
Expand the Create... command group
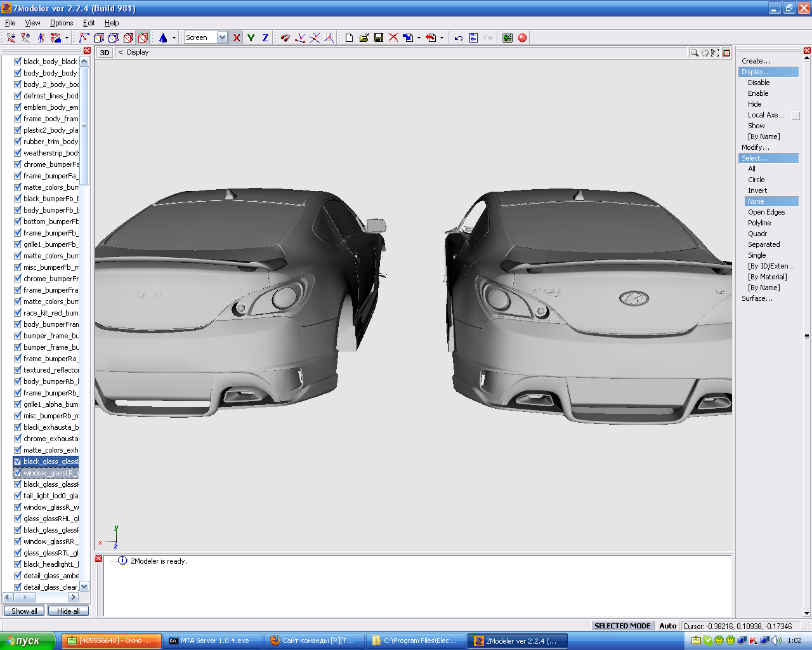(756, 61)
